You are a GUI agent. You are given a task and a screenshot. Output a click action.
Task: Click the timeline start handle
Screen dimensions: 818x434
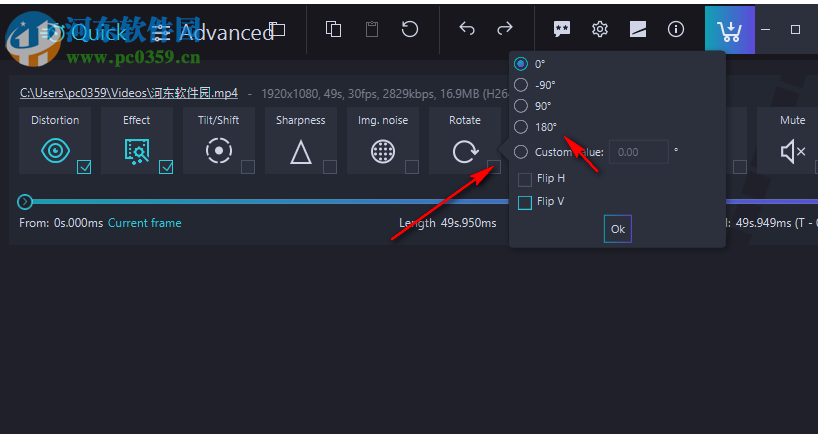click(25, 201)
